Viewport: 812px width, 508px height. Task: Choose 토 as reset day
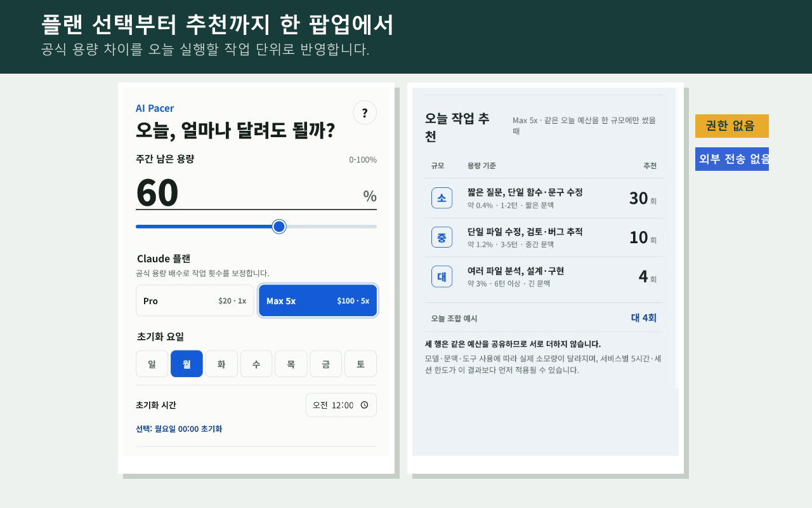click(360, 364)
